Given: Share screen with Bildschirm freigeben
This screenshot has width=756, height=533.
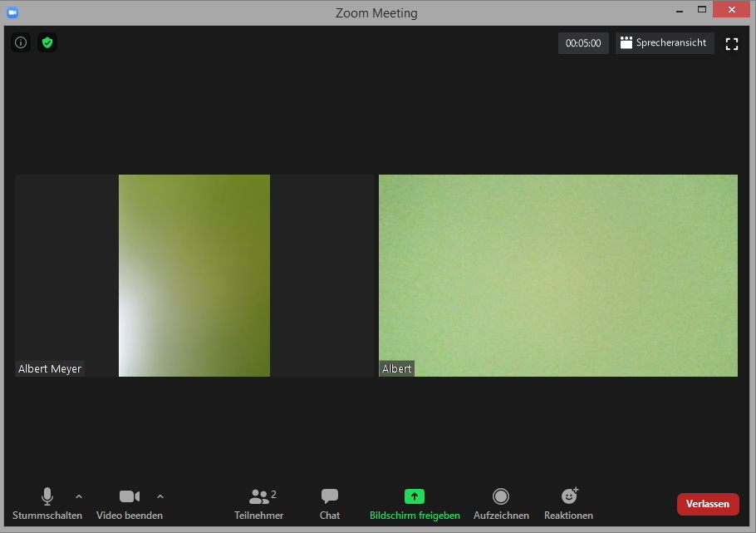Looking at the screenshot, I should tap(415, 504).
